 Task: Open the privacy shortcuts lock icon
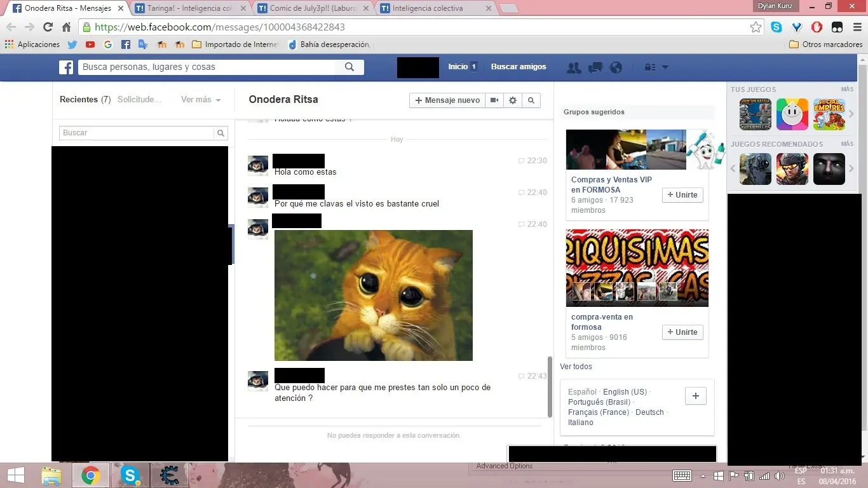click(x=650, y=67)
